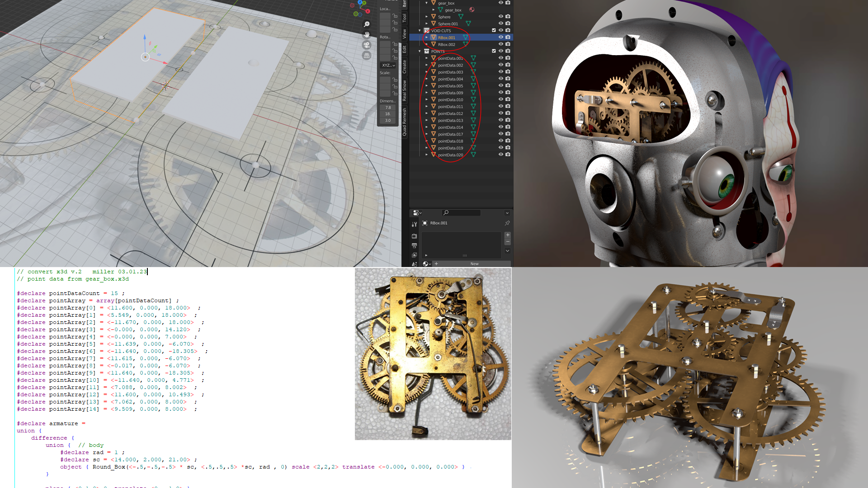Click the pan view hand icon
The height and width of the screenshot is (488, 868).
[x=367, y=35]
